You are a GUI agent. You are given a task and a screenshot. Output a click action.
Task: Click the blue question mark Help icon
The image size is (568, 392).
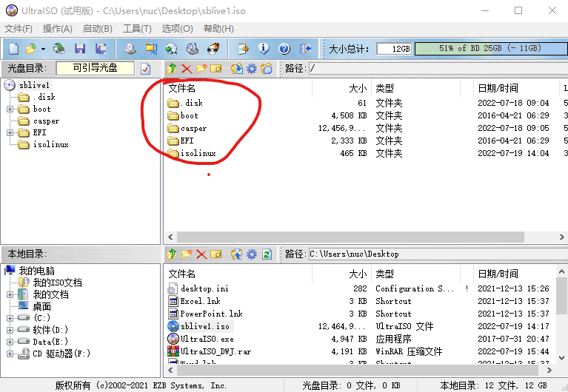(284, 49)
